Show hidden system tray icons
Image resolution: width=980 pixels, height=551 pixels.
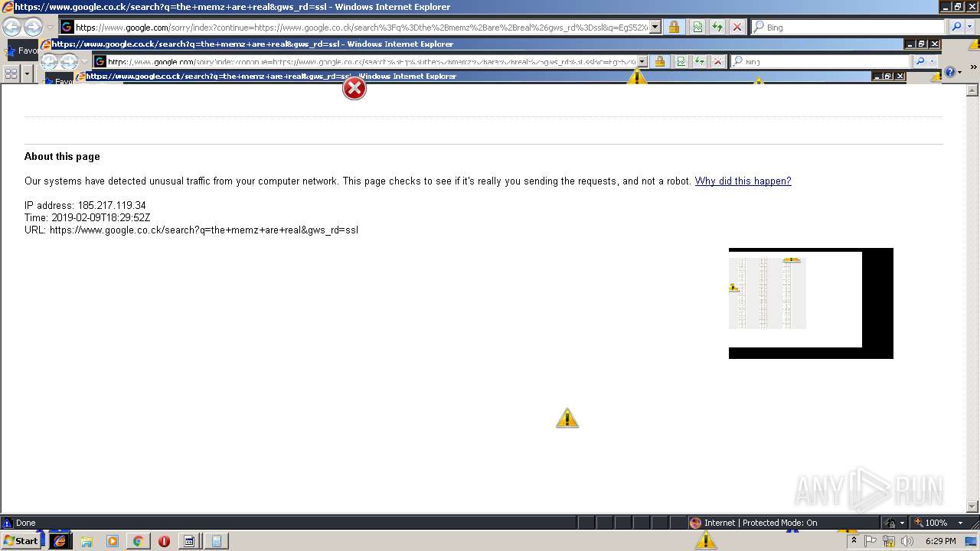(854, 541)
